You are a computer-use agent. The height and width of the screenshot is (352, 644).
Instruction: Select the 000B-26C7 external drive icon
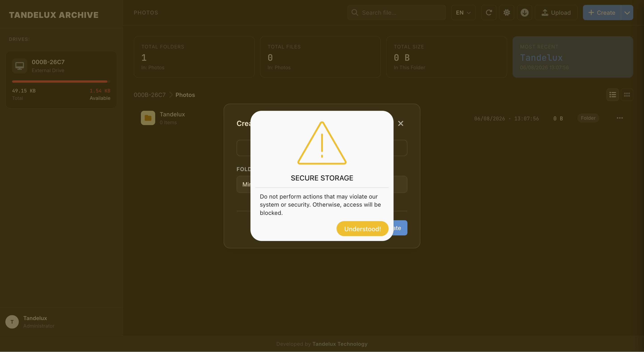tap(19, 66)
